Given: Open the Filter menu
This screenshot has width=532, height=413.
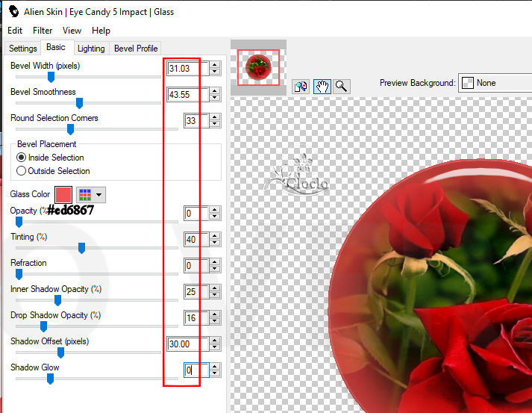Looking at the screenshot, I should click(43, 31).
